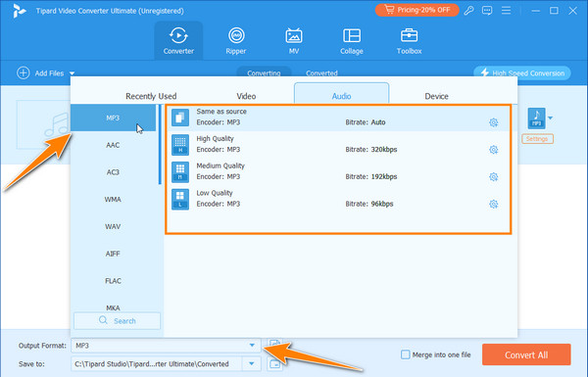
Task: Select AIFF in the format list
Action: click(113, 254)
